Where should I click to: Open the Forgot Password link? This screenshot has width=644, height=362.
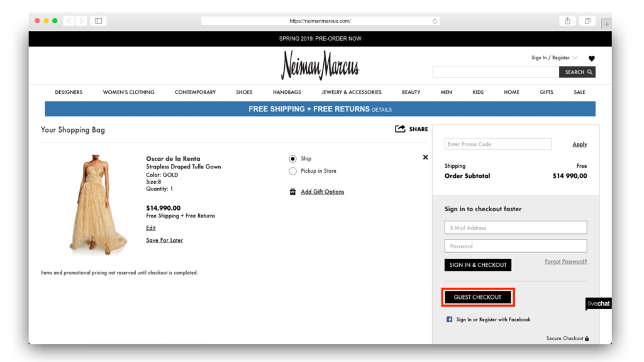pos(565,261)
